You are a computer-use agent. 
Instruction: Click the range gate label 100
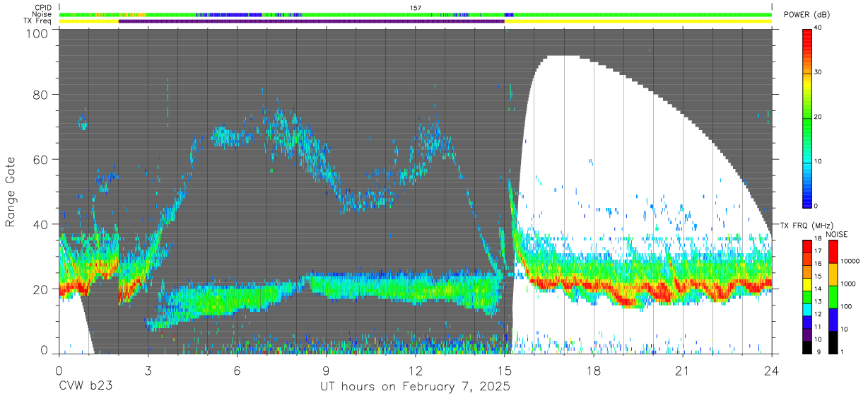coord(38,33)
